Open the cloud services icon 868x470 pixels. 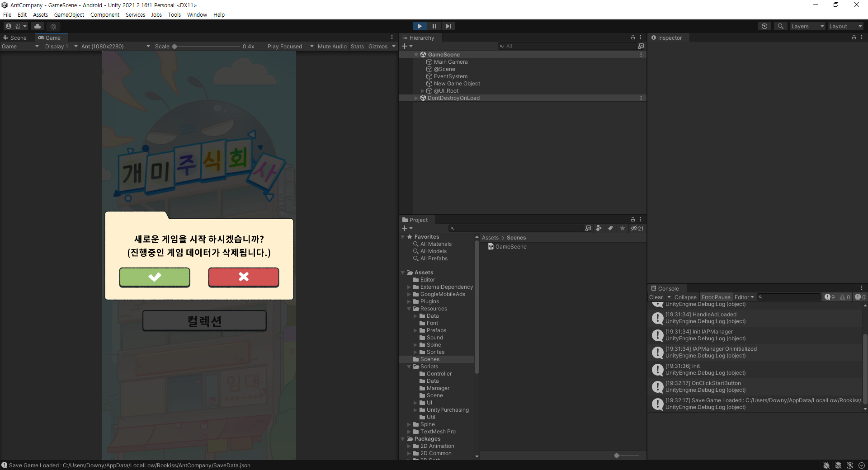(x=38, y=26)
